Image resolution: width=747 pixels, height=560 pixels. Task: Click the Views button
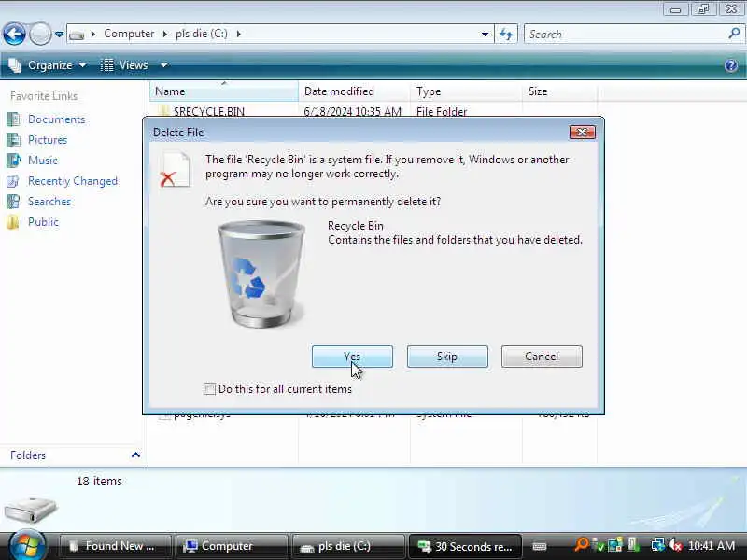pos(125,65)
